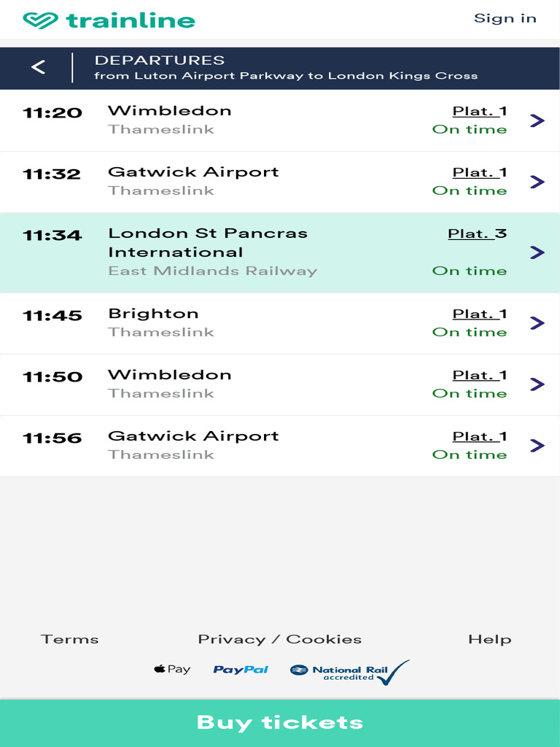Open the 11:50 Wimbledon departure arrow
The height and width of the screenshot is (747, 560).
point(537,384)
